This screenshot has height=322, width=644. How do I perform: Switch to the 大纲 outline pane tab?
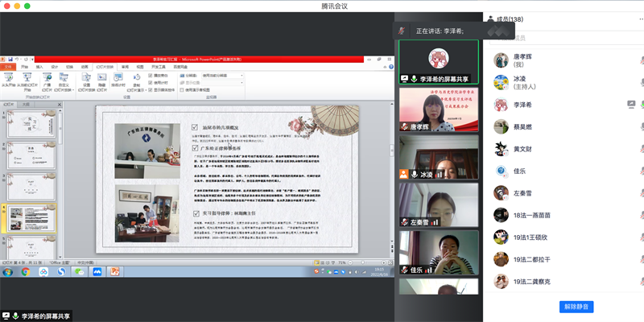[x=26, y=105]
